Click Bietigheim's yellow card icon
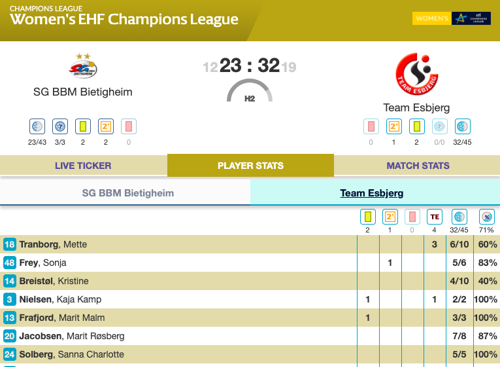The width and height of the screenshot is (500, 367). click(x=83, y=126)
